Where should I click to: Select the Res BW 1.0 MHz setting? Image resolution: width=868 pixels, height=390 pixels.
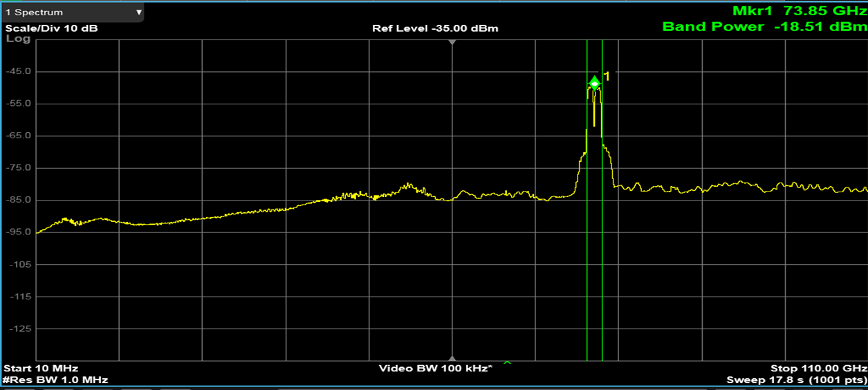[55, 380]
